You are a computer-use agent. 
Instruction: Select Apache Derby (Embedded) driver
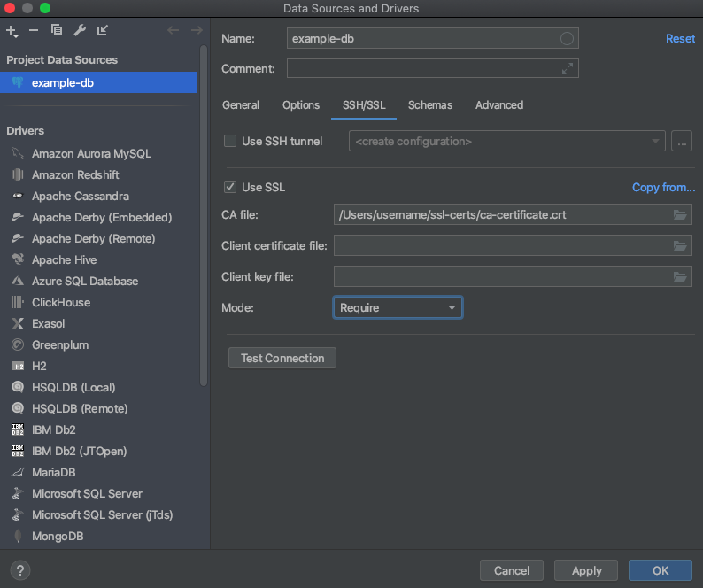(98, 218)
